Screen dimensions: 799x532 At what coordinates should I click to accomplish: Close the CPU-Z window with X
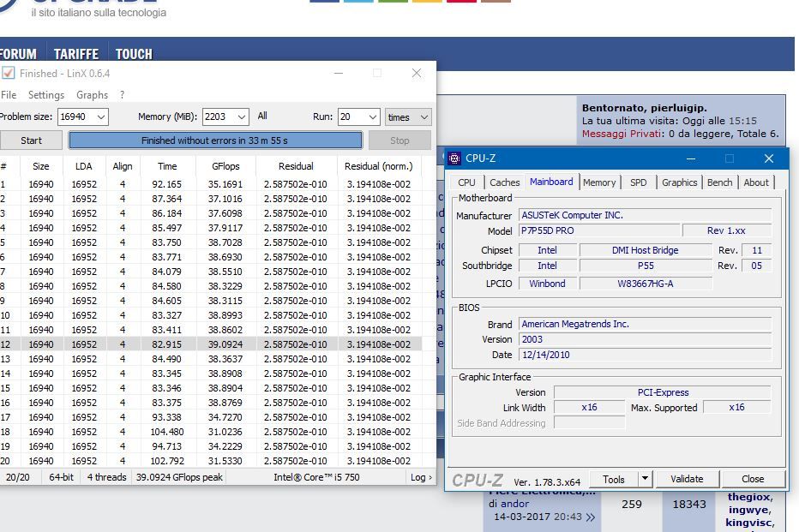click(x=768, y=158)
